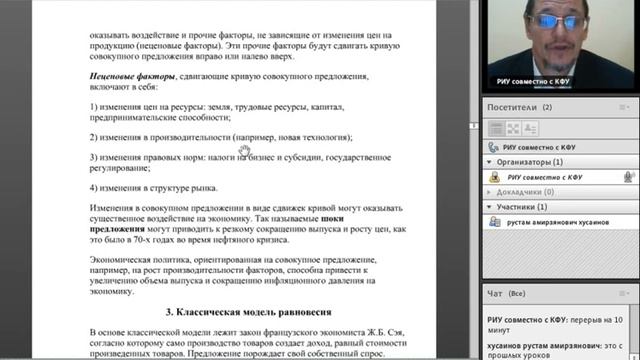Click the participant icon beside рустам амирзянович хусаинов
Screen dimensions: 640x360
point(495,222)
